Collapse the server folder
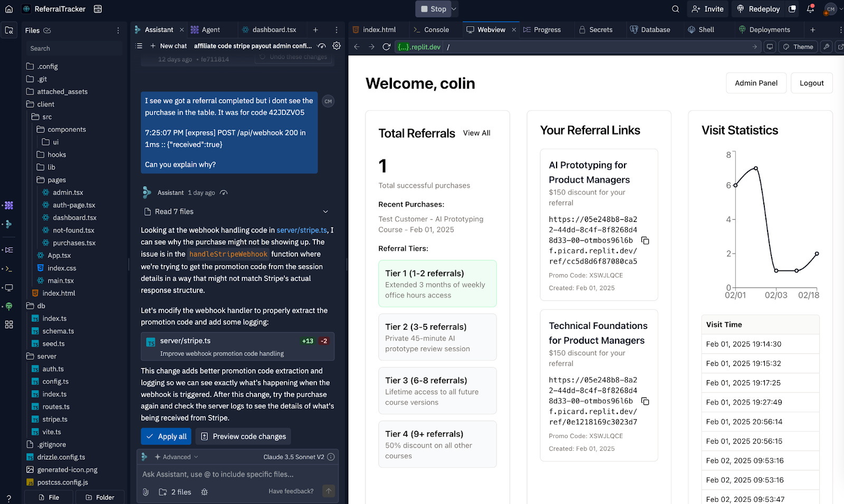 click(x=41, y=356)
